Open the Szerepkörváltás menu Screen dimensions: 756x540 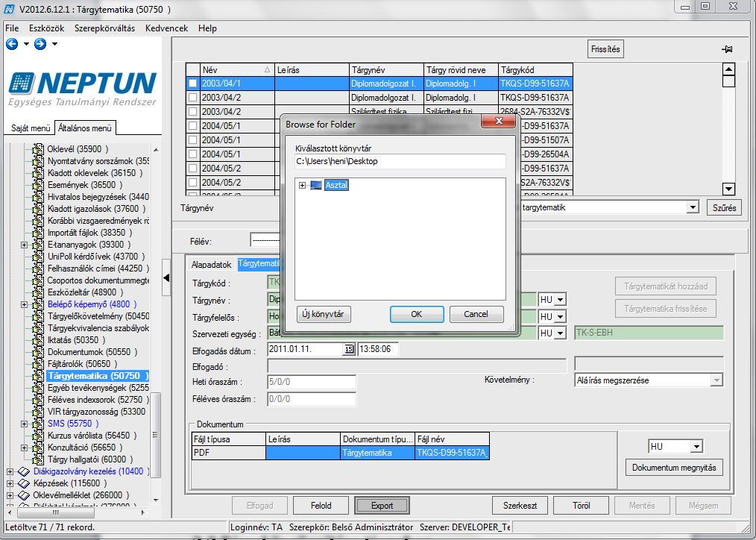(x=104, y=28)
